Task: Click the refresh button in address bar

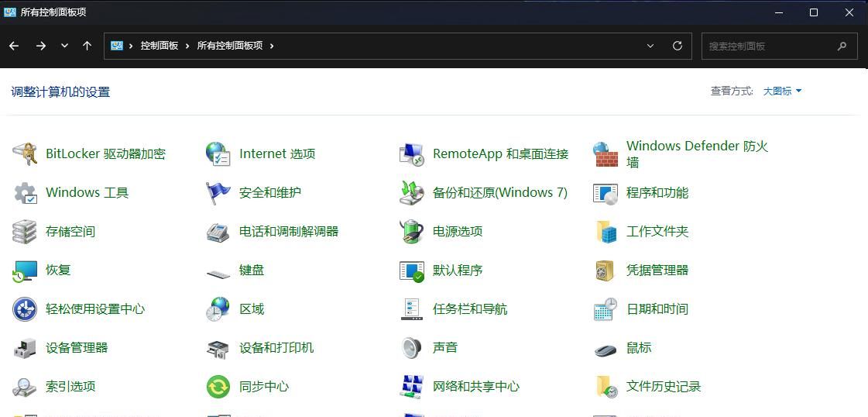Action: (678, 46)
